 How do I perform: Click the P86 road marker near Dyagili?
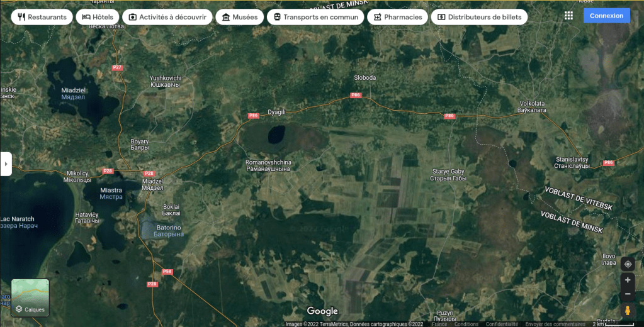(x=254, y=116)
